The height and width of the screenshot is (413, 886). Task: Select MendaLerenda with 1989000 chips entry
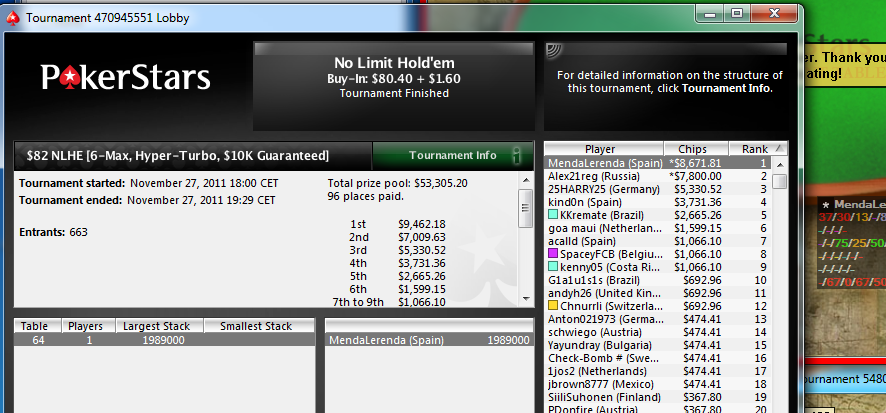click(429, 340)
